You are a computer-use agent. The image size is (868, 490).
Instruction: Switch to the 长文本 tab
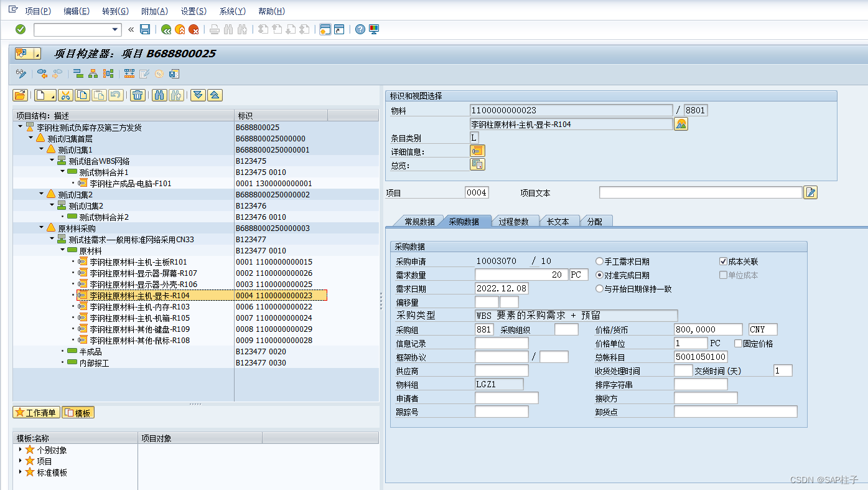[x=558, y=222]
